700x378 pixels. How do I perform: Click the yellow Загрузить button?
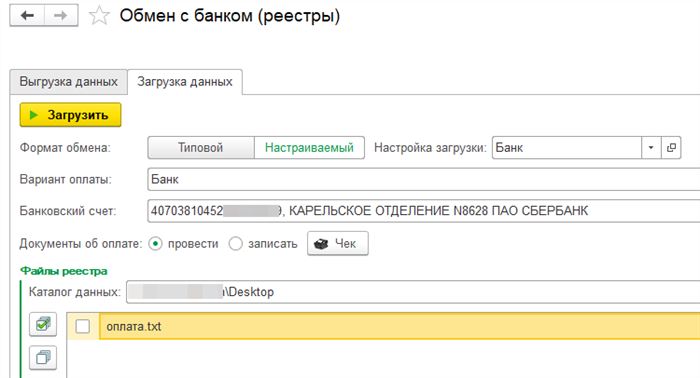[70, 115]
